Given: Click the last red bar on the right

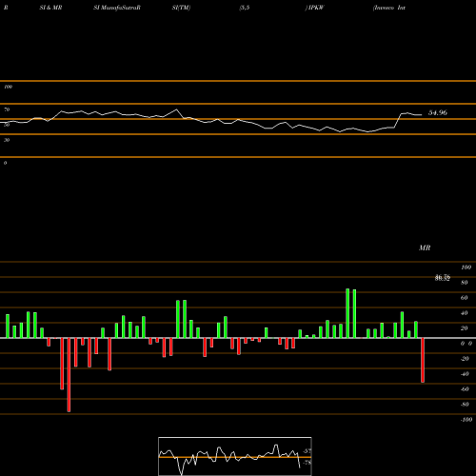Looking at the screenshot, I should [423, 360].
